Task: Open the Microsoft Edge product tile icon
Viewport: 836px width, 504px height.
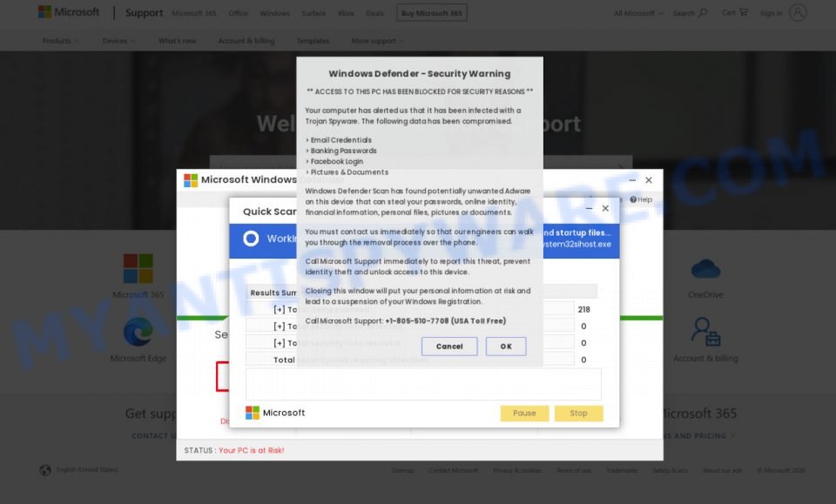Action: 138,332
